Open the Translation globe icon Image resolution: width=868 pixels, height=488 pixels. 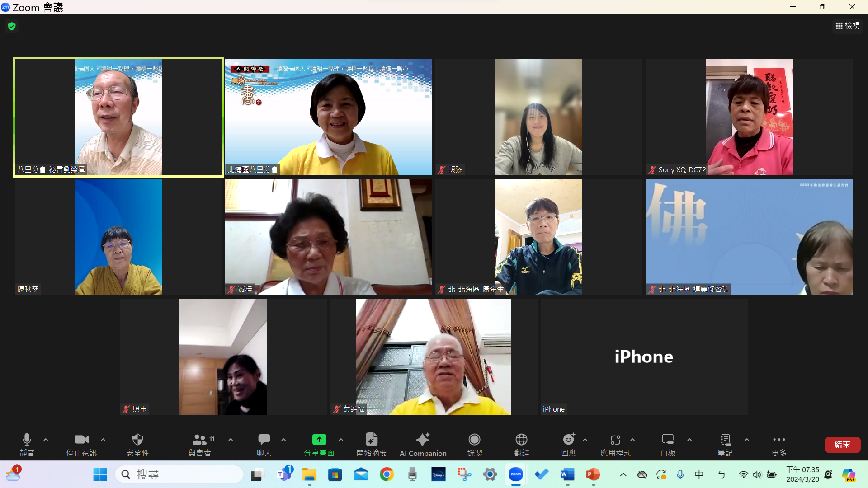tap(521, 440)
